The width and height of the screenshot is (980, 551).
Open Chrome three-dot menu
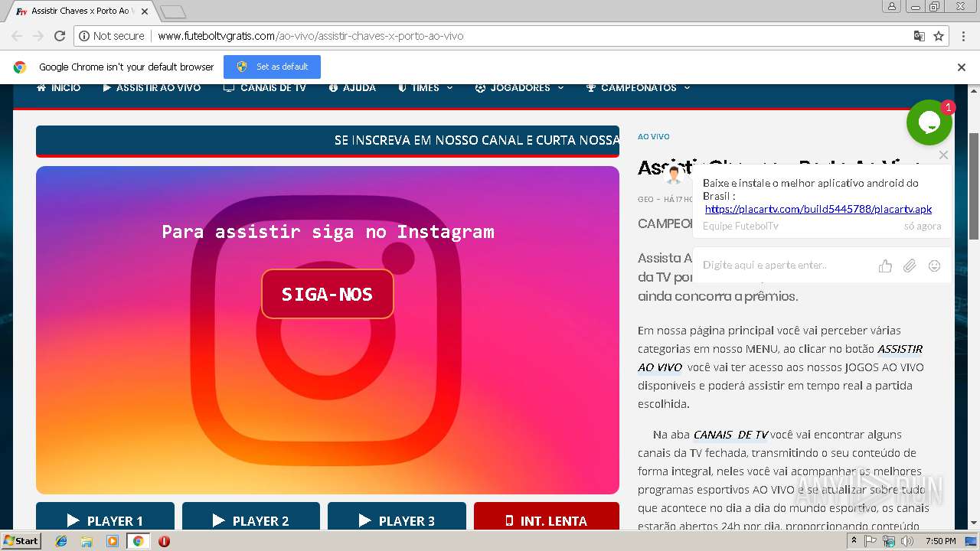[962, 36]
